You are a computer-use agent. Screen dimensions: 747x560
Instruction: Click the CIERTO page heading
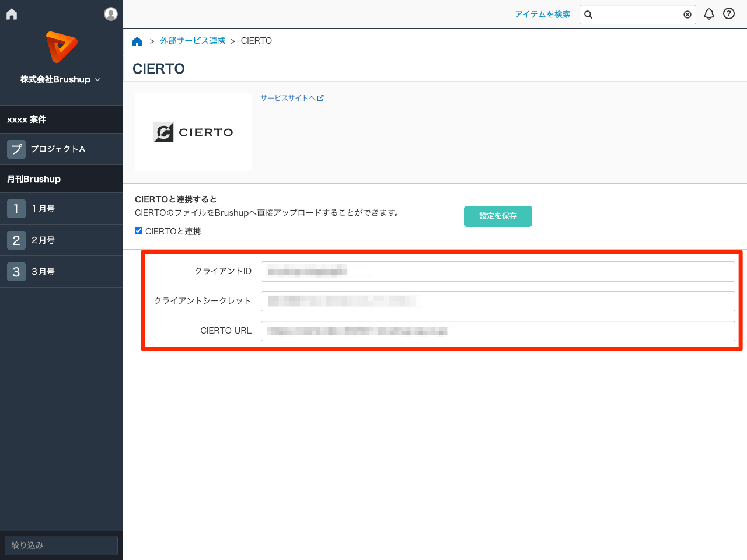click(159, 69)
